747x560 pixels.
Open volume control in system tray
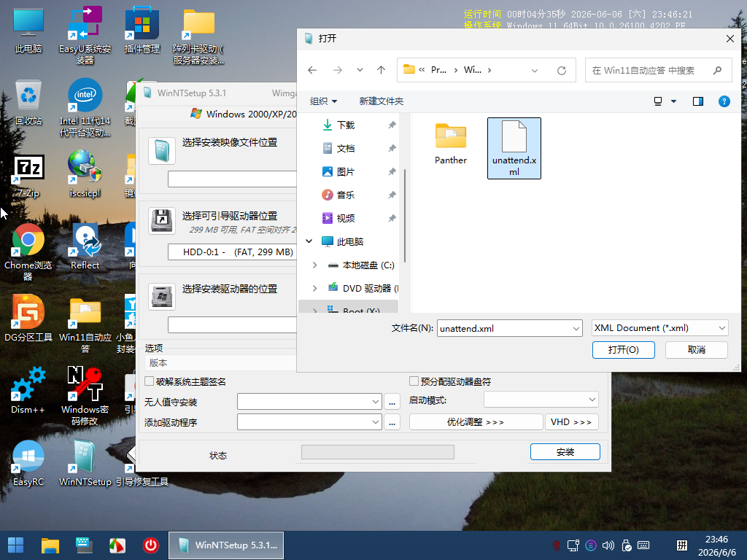coord(608,545)
